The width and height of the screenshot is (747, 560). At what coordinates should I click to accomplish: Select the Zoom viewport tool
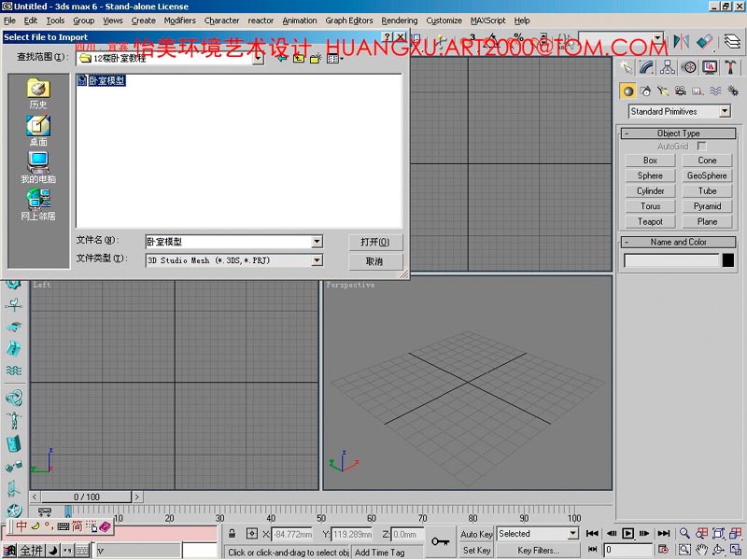(684, 533)
